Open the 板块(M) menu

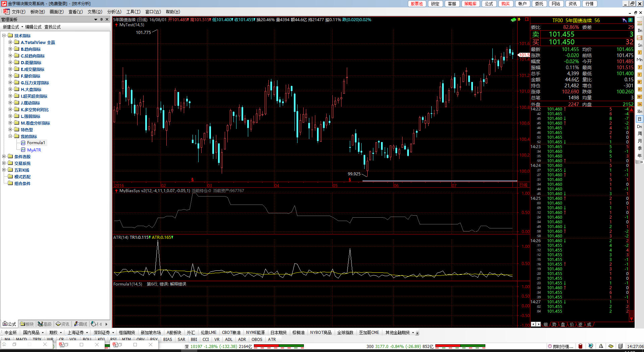tap(38, 12)
